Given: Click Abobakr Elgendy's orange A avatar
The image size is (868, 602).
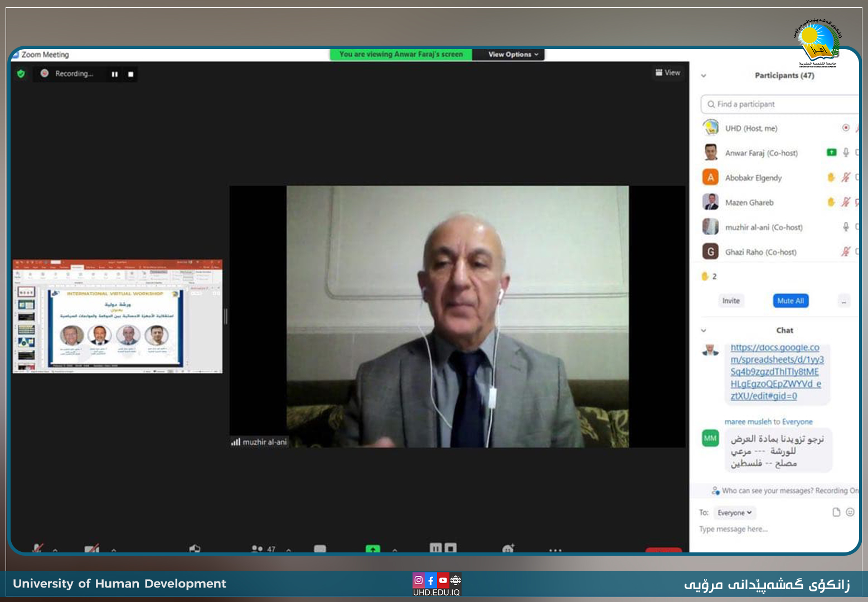Looking at the screenshot, I should point(710,178).
